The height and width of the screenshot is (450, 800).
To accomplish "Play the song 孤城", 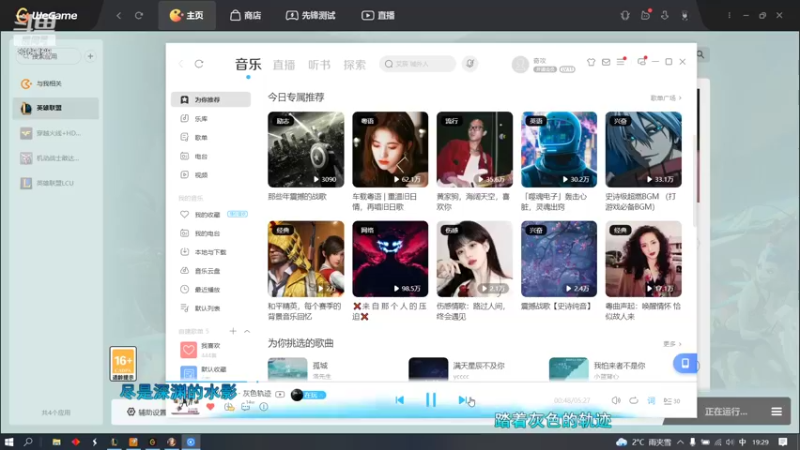I will 287,369.
